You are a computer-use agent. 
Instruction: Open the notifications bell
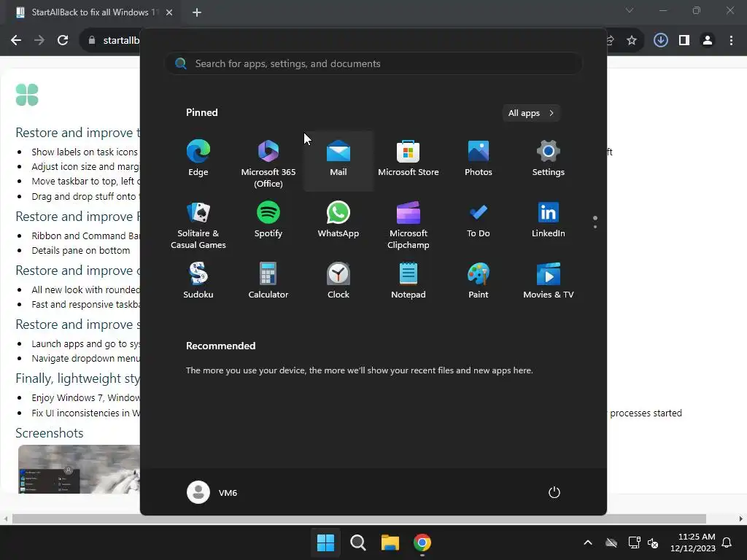727,542
